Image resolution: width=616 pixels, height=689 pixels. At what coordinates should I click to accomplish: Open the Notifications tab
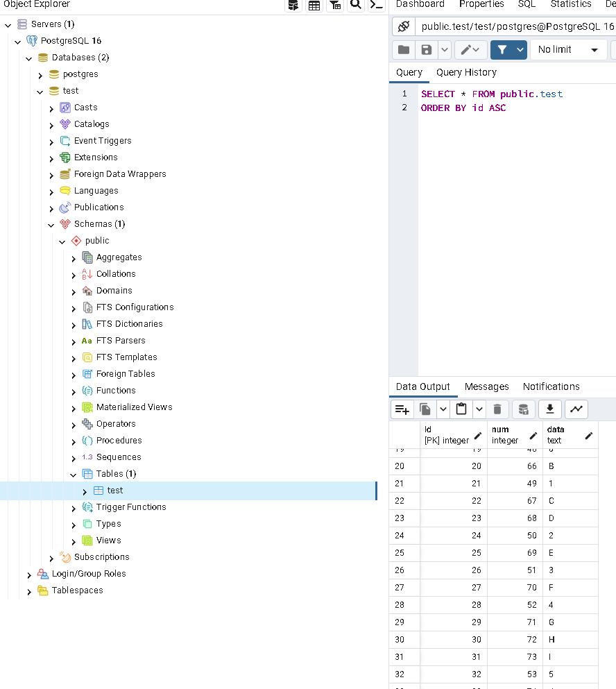551,386
